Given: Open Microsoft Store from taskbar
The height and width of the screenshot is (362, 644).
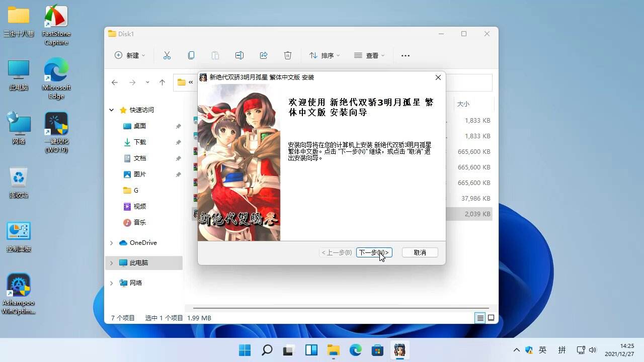Looking at the screenshot, I should click(378, 350).
